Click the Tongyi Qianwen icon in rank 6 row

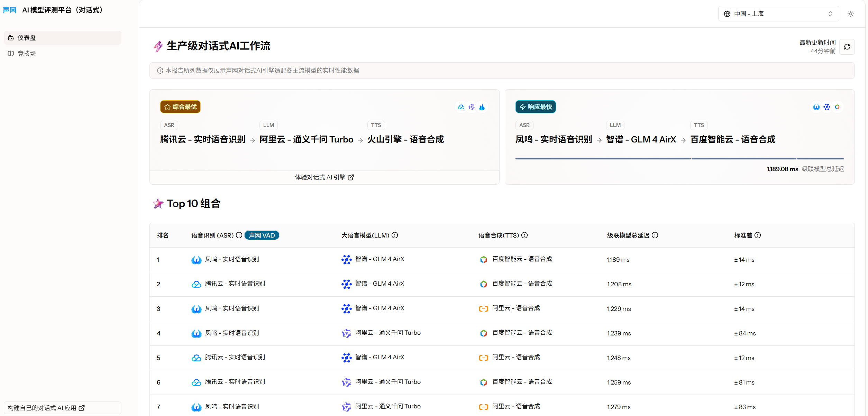point(346,382)
